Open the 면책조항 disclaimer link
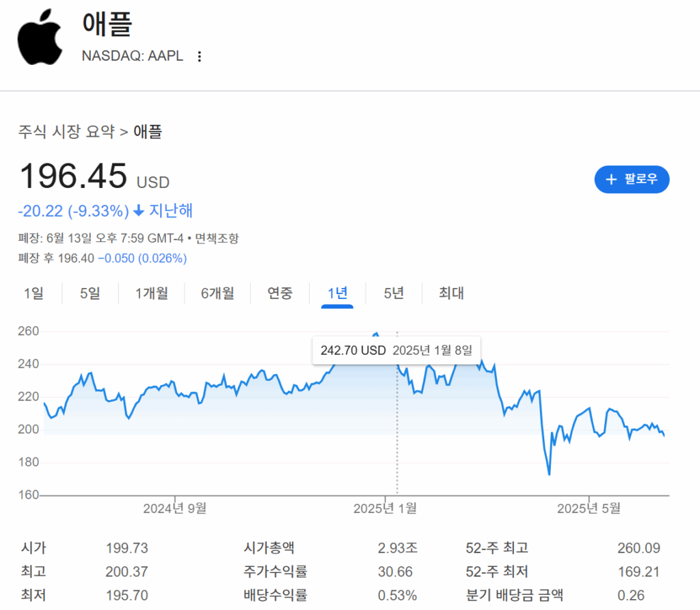700x610 pixels. pyautogui.click(x=217, y=239)
